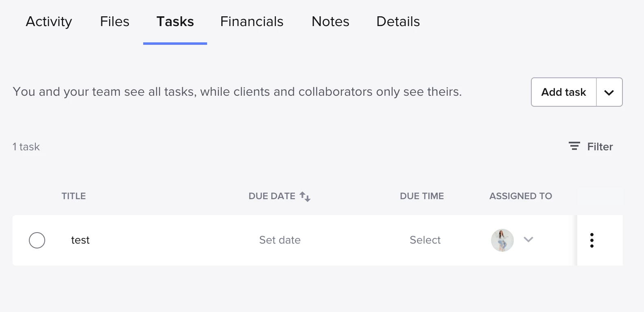The image size is (644, 312).
Task: Click the Due Date sort arrows icon
Action: (x=305, y=196)
